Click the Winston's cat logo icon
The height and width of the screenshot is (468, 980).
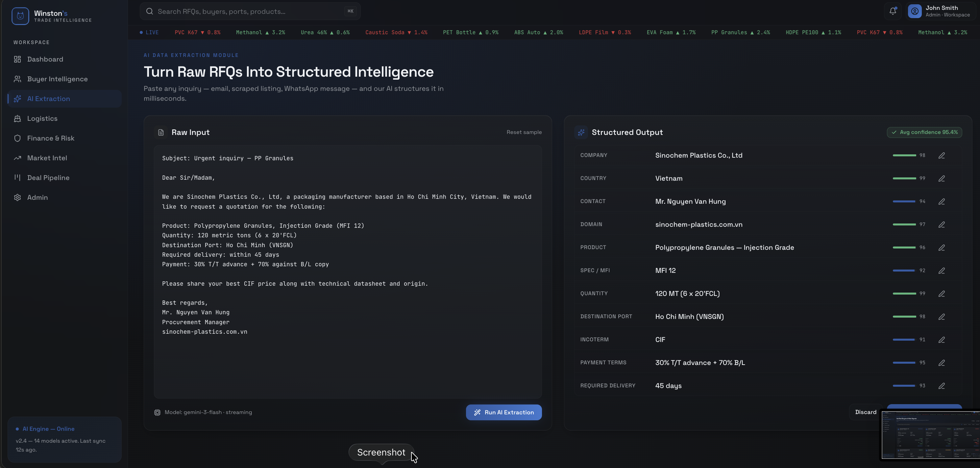tap(20, 16)
